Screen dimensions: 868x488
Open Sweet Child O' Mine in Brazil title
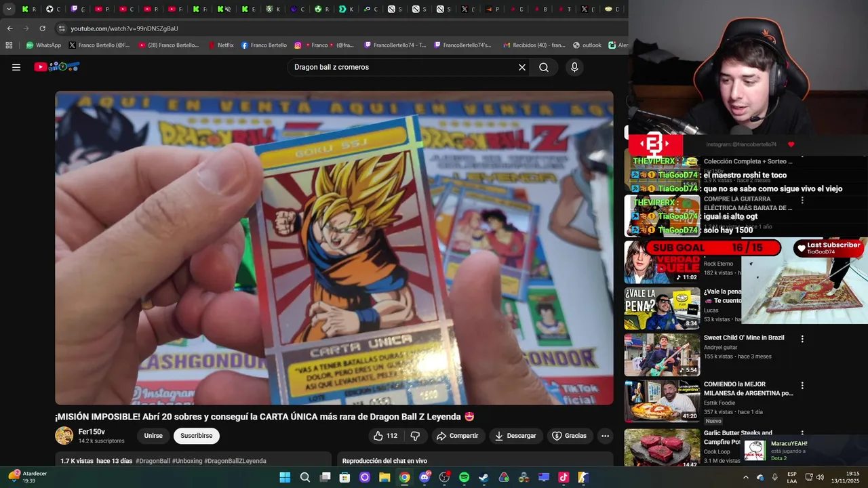744,338
